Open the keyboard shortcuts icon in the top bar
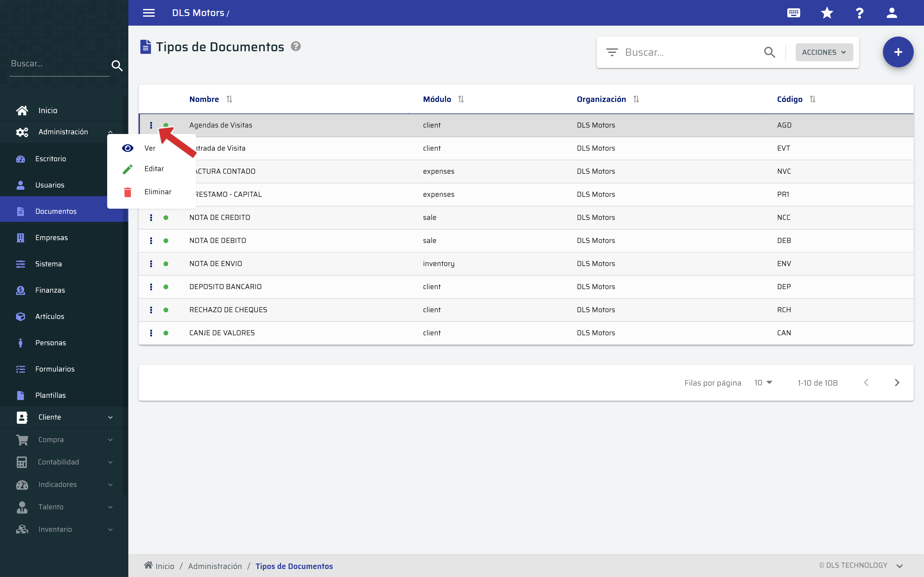The height and width of the screenshot is (577, 924). point(793,13)
